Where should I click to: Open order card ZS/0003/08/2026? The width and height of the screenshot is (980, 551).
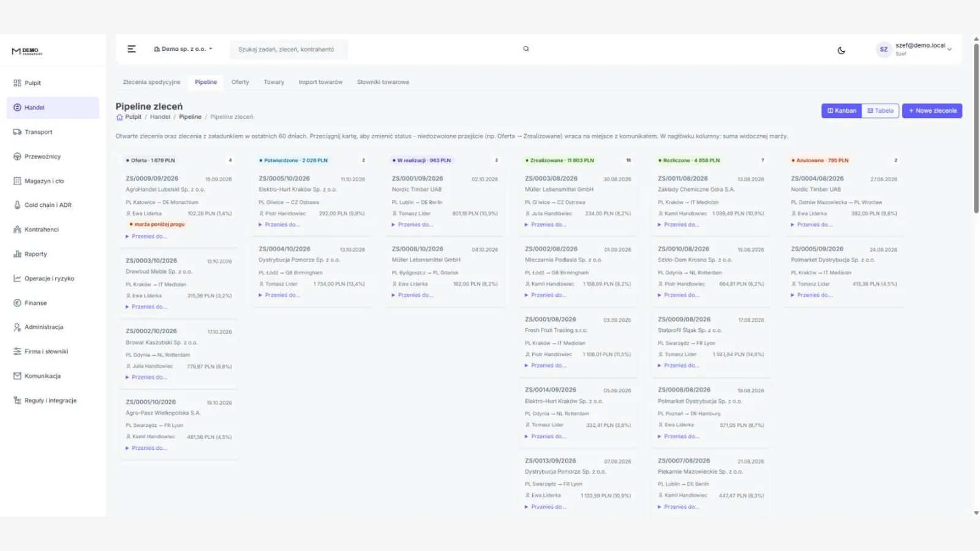pyautogui.click(x=578, y=202)
